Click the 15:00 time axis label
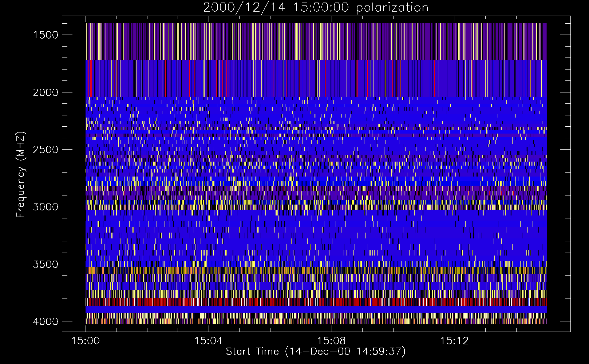This screenshot has height=364, width=589. pyautogui.click(x=86, y=341)
